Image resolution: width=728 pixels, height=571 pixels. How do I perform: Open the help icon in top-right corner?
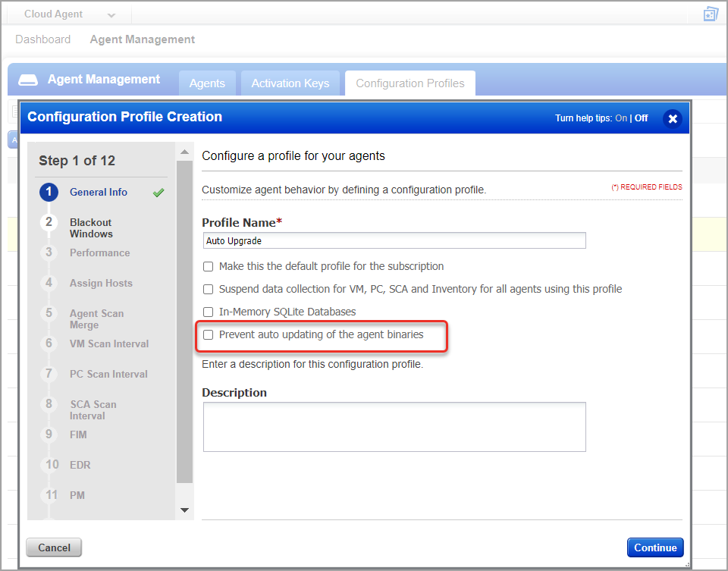click(x=711, y=14)
